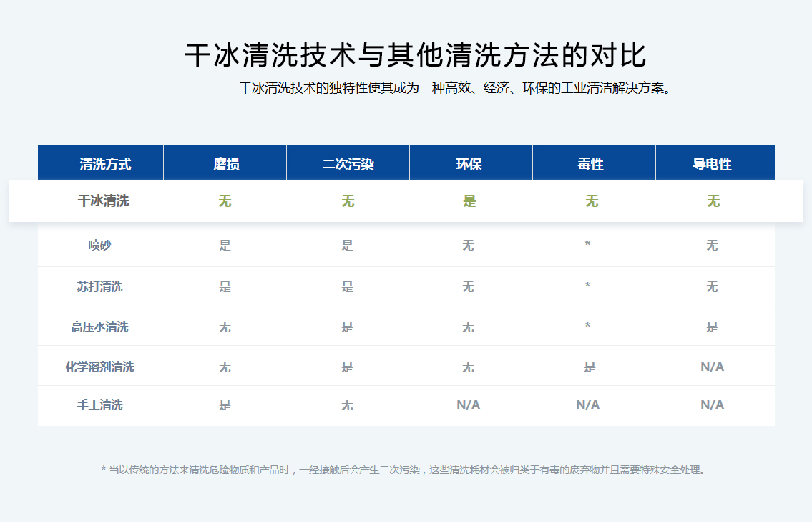Click 手工清洗's 环保 value N/A
Viewport: 812px width, 522px height.
[469, 405]
